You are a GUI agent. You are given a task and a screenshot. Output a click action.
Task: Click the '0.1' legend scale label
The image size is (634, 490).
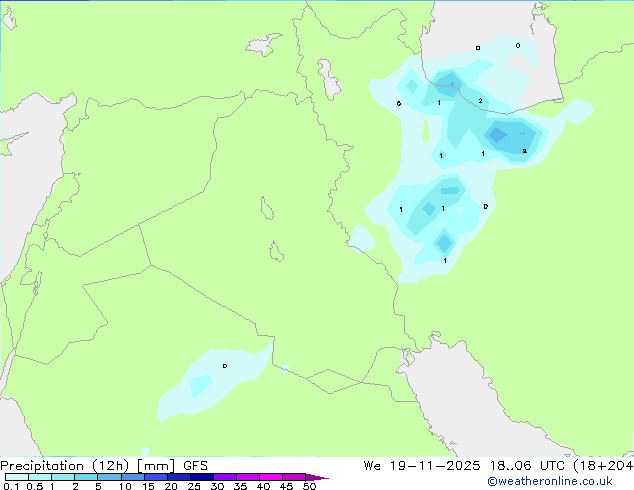[11, 486]
